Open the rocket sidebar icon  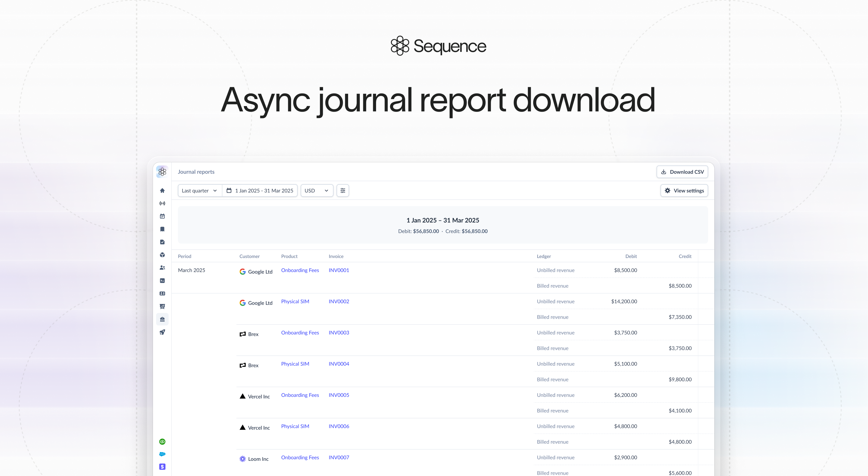(x=162, y=332)
